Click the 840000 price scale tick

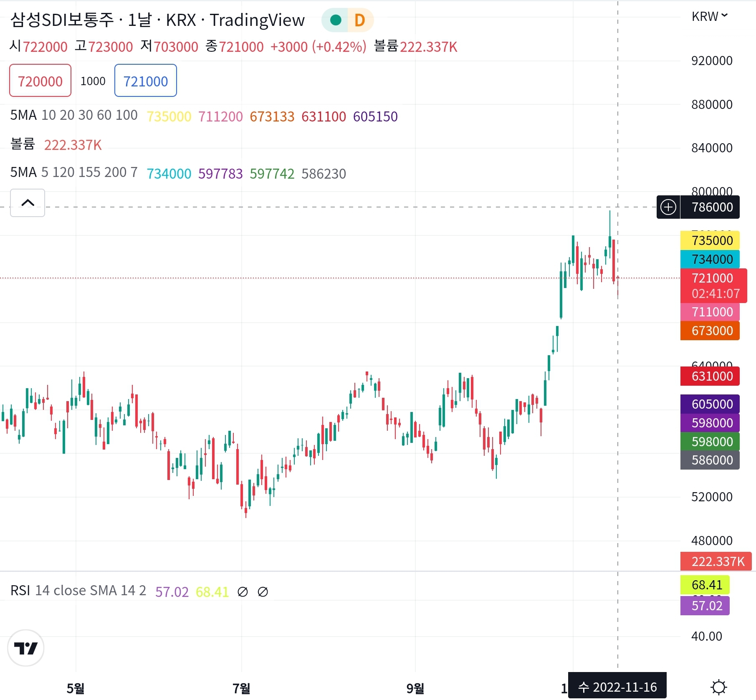(x=712, y=148)
